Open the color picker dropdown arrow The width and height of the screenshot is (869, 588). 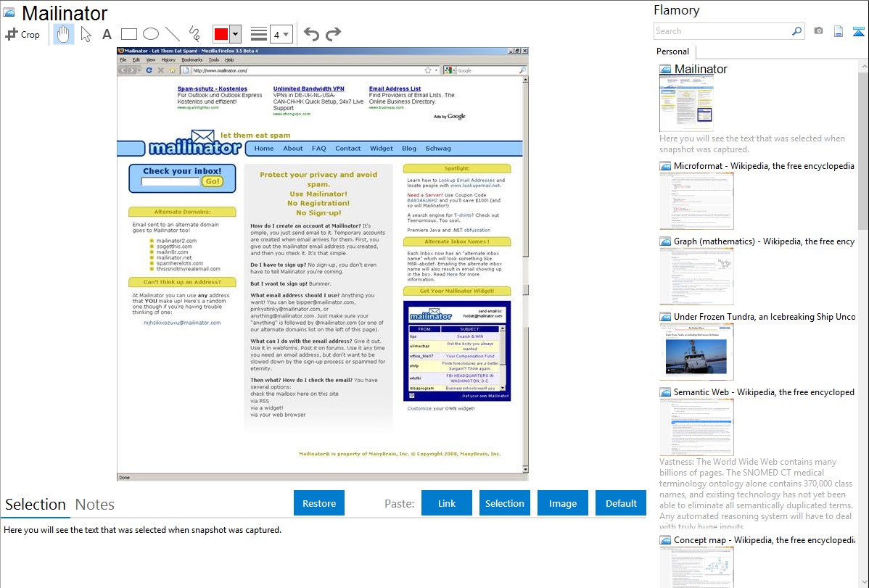[235, 34]
